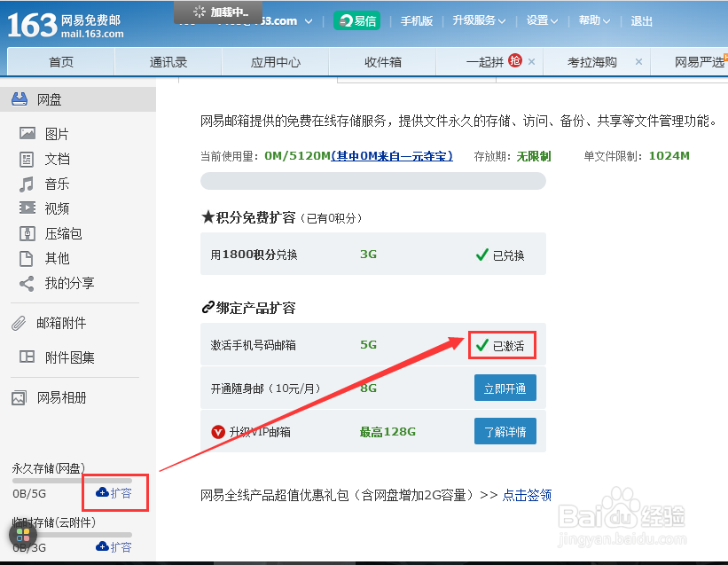Switch to the 收件箱 tab

click(382, 62)
